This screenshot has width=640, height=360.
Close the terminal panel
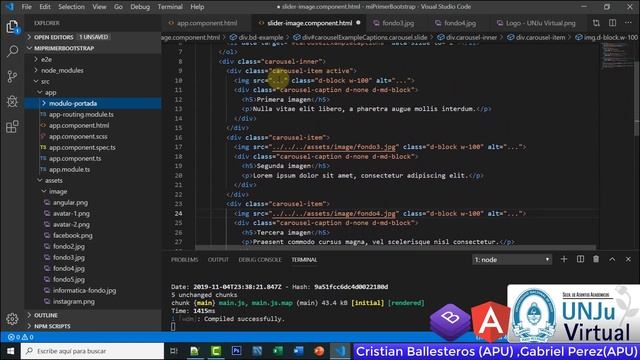click(628, 259)
